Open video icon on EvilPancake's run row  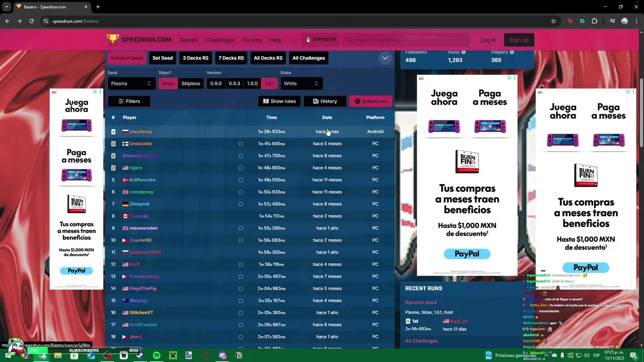240,180
